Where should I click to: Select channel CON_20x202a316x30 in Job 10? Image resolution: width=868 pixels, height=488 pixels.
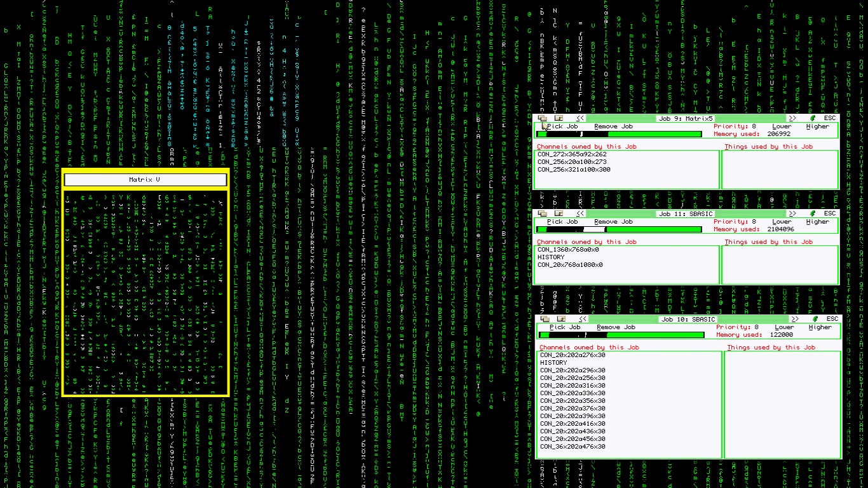pyautogui.click(x=573, y=386)
